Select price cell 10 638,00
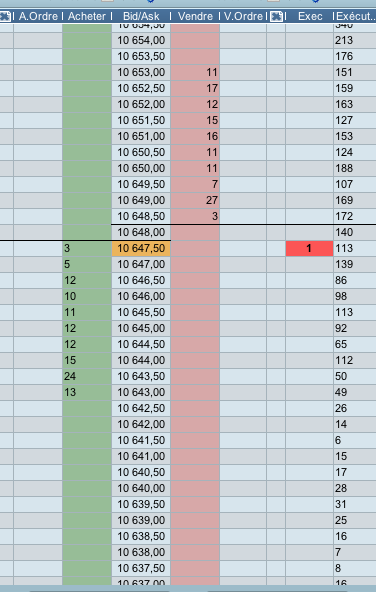 [x=141, y=552]
